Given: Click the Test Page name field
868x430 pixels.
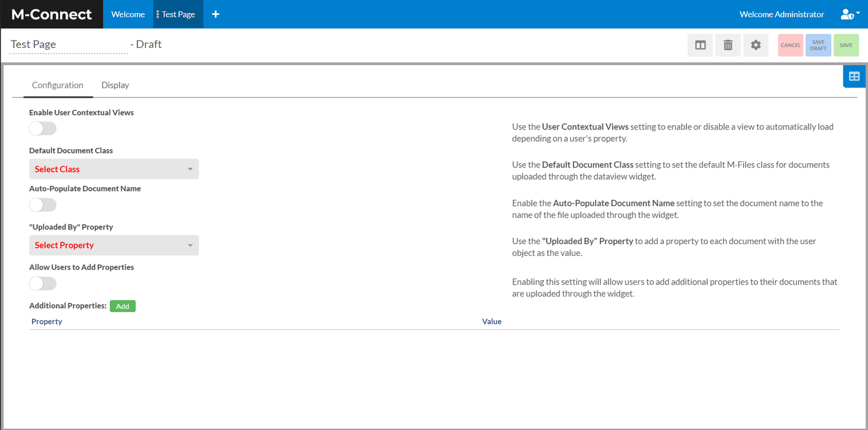Looking at the screenshot, I should point(69,45).
